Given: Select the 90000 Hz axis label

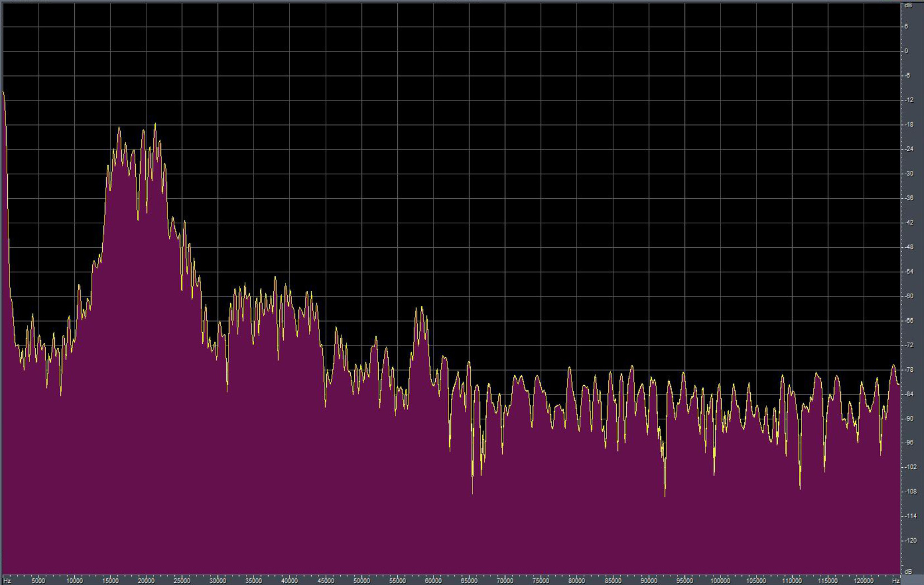Looking at the screenshot, I should point(649,581).
